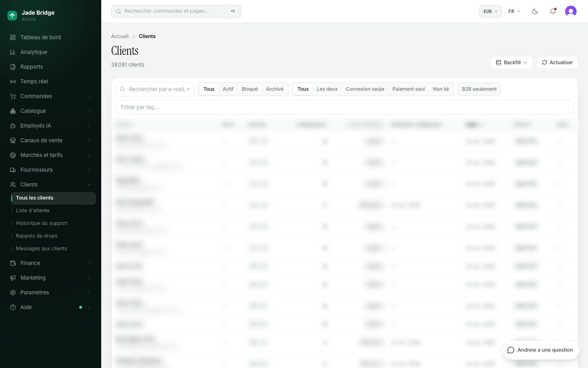This screenshot has width=588, height=368.
Task: Click the Aide question mark icon
Action: (x=13, y=307)
